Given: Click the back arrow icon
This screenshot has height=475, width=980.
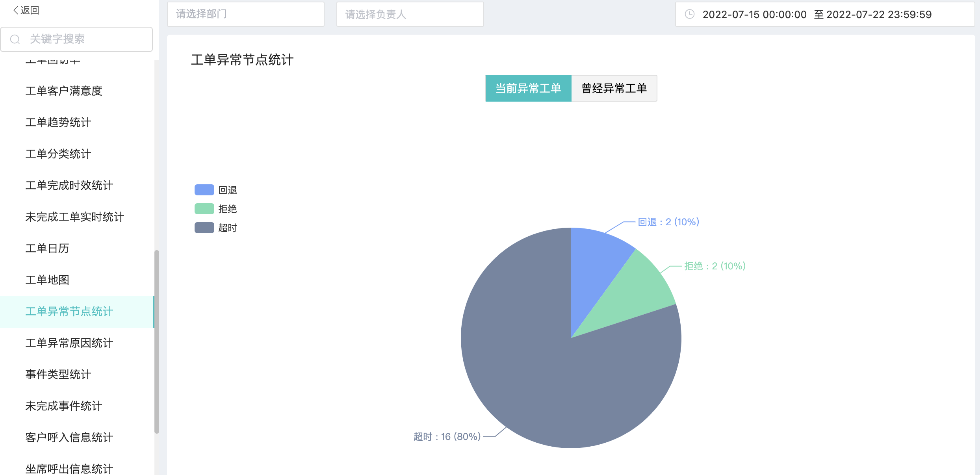Looking at the screenshot, I should click(16, 10).
